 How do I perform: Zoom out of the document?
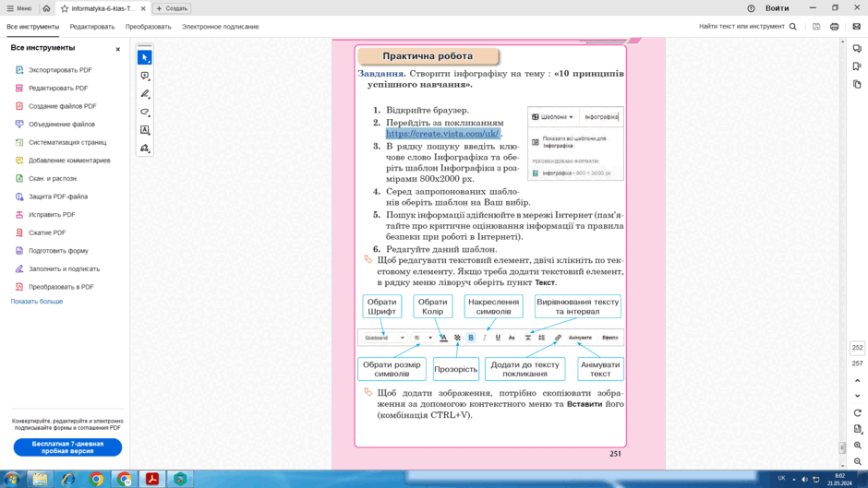[x=857, y=461]
